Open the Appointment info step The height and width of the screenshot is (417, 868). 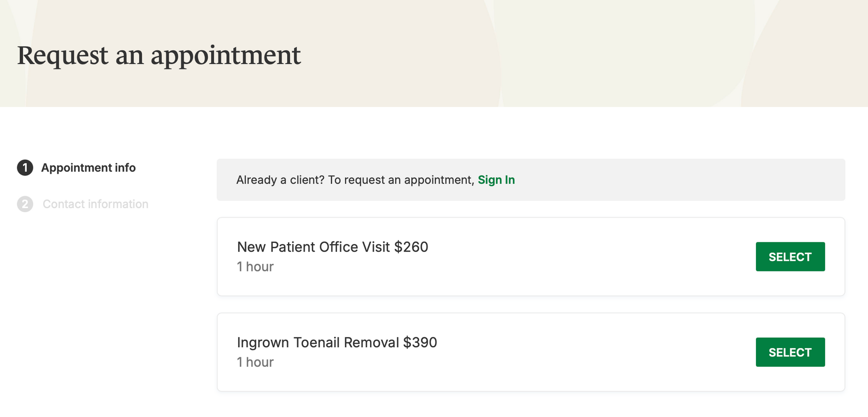pyautogui.click(x=88, y=168)
